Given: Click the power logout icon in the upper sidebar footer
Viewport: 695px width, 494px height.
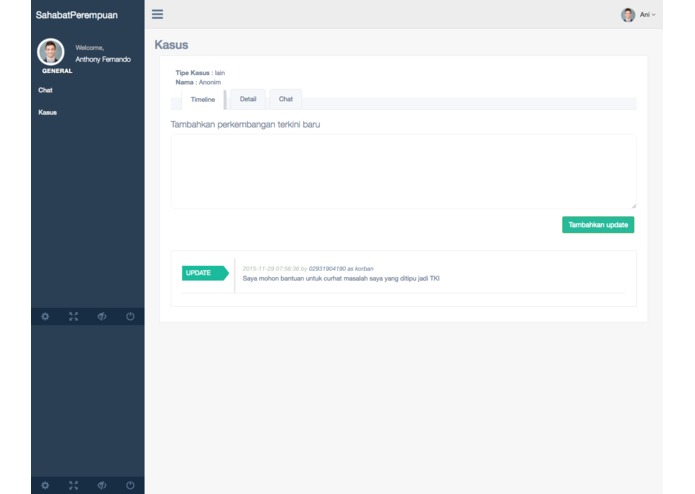Looking at the screenshot, I should click(130, 316).
